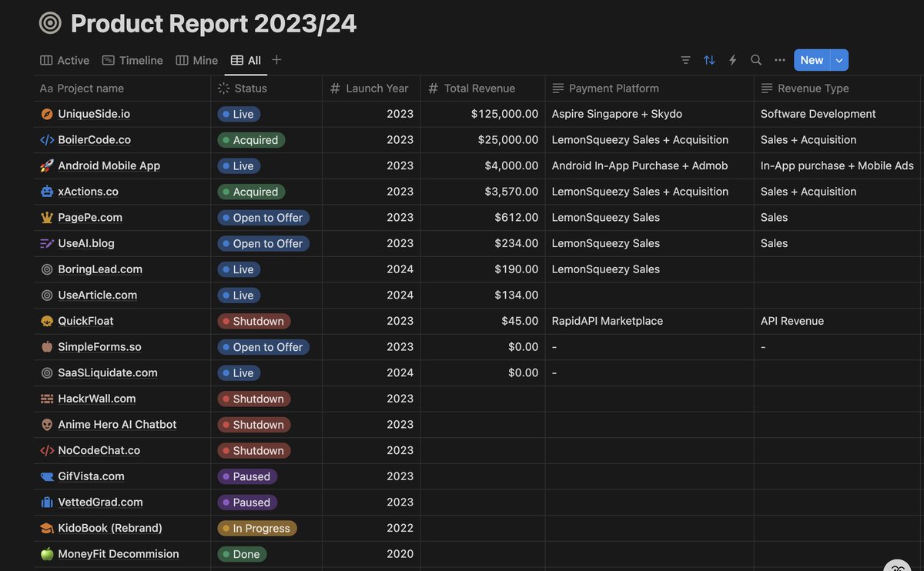This screenshot has width=924, height=571.
Task: Switch to the Mine view tab
Action: (x=196, y=60)
